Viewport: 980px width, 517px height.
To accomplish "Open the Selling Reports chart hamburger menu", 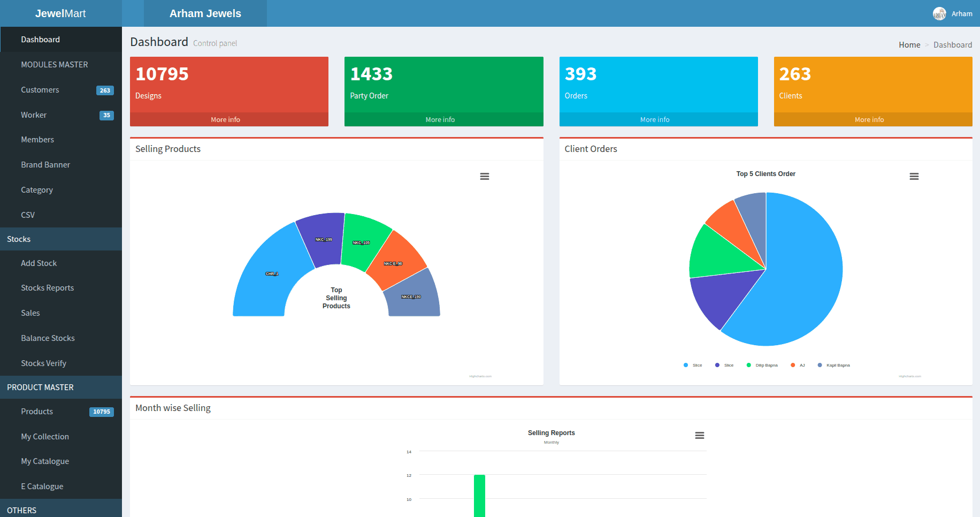I will point(700,435).
